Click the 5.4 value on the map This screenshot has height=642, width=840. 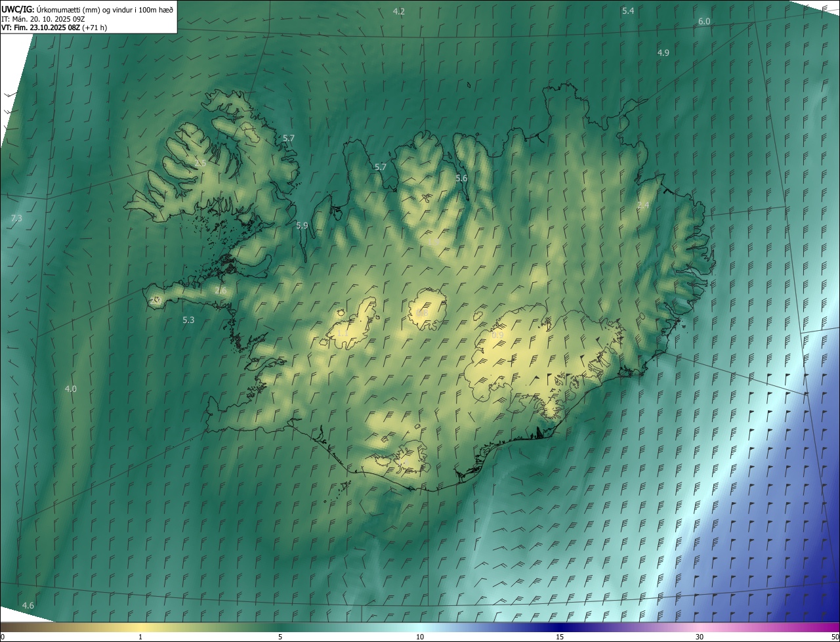coord(628,11)
